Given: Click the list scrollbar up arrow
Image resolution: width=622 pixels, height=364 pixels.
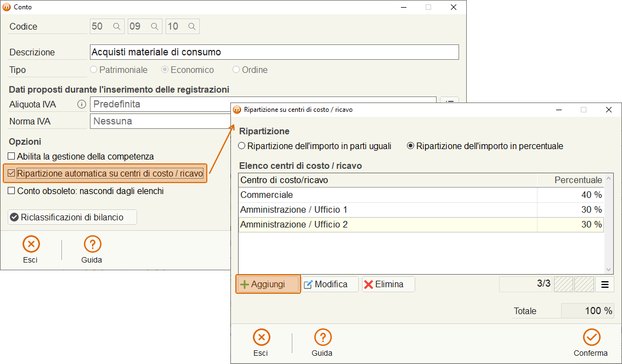Looking at the screenshot, I should pos(609,178).
